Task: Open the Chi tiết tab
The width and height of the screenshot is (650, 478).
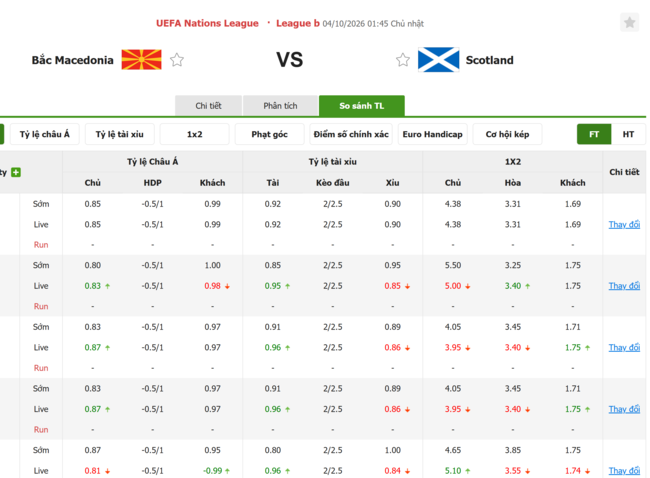Action: coord(209,106)
